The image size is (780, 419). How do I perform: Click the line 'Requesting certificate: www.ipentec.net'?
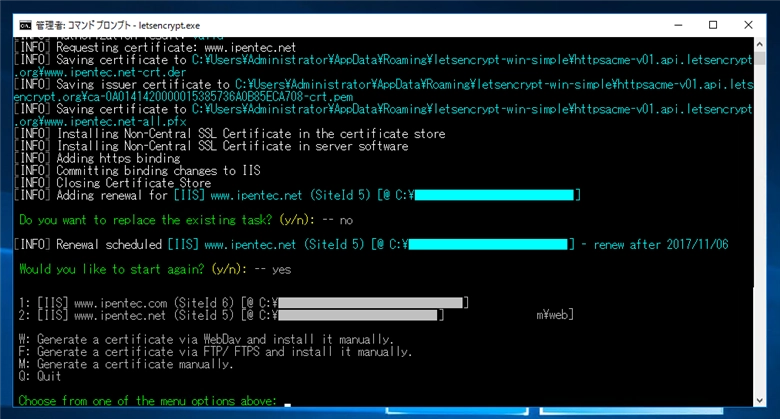point(155,48)
